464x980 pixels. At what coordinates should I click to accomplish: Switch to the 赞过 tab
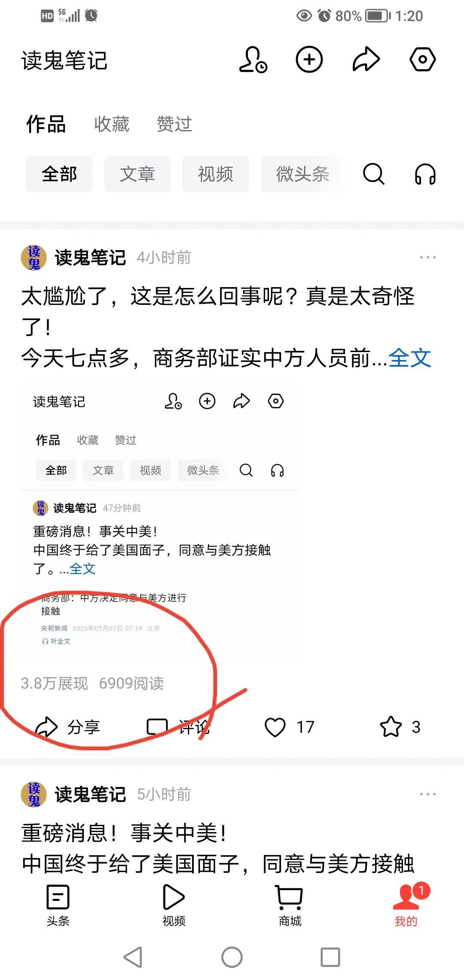174,124
